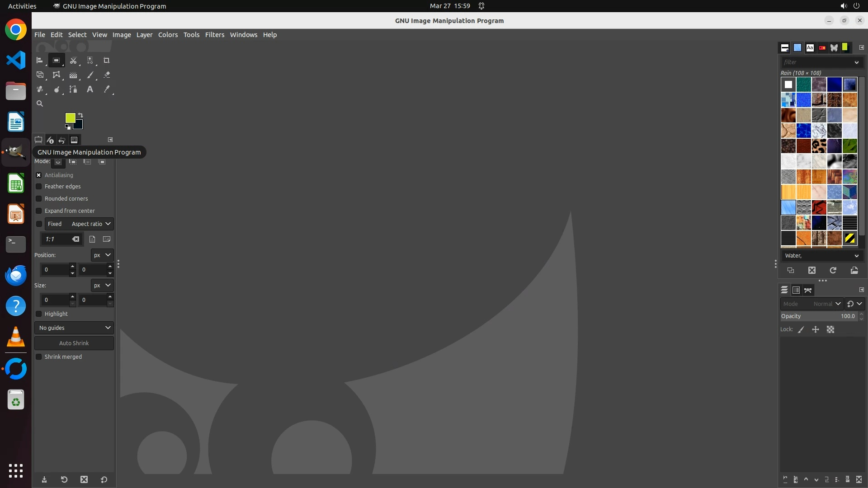Select the Text tool
This screenshot has width=868, height=488.
90,89
